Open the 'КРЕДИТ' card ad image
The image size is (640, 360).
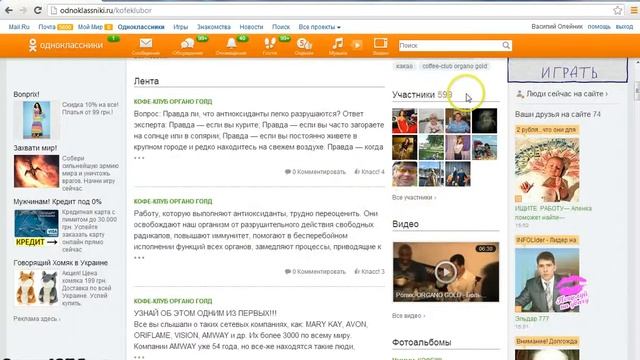point(36,228)
